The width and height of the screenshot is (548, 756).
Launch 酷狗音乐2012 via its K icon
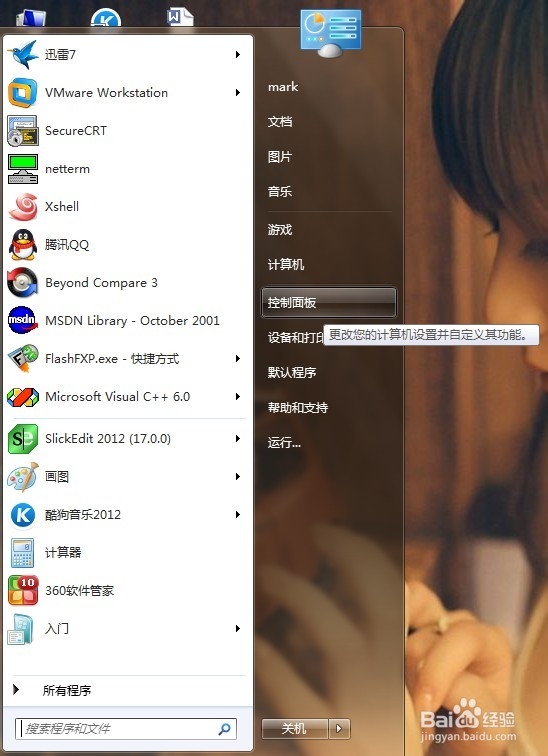pyautogui.click(x=23, y=515)
